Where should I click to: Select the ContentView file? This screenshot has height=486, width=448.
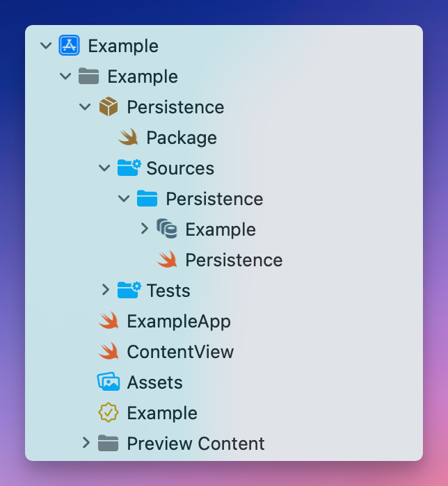(180, 352)
